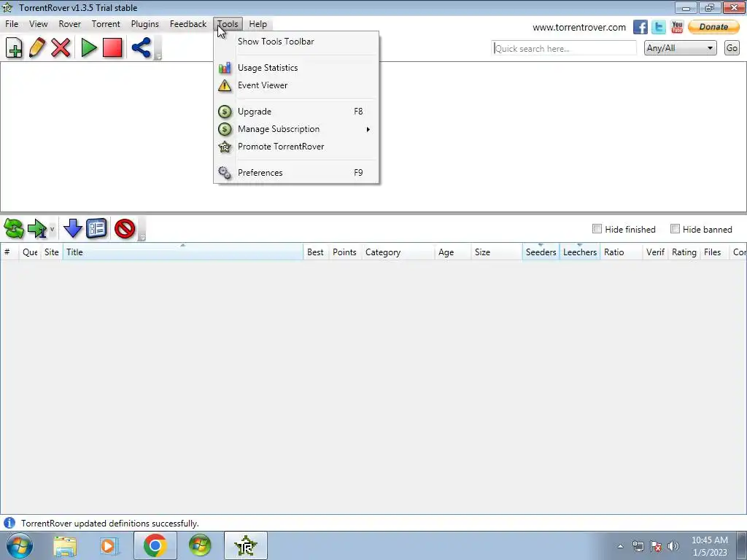Screen dimensions: 747x560
Task: Show hidden system tray icons
Action: tap(620, 546)
